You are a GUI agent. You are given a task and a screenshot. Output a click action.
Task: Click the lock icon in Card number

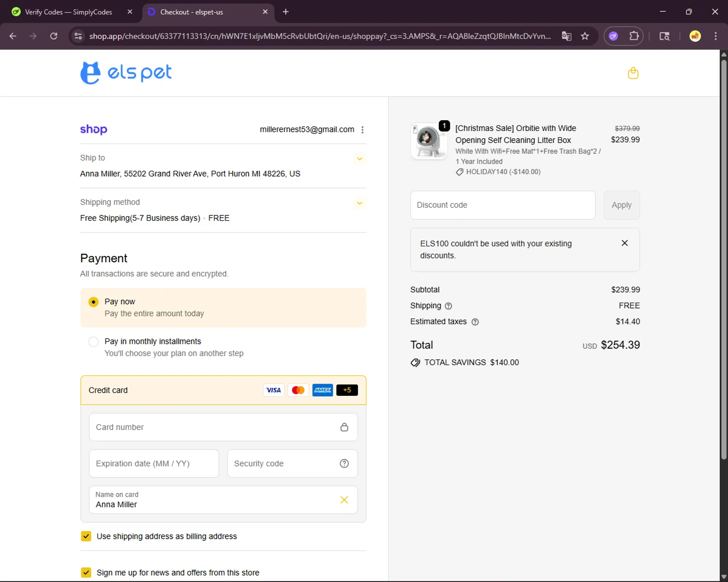point(344,427)
